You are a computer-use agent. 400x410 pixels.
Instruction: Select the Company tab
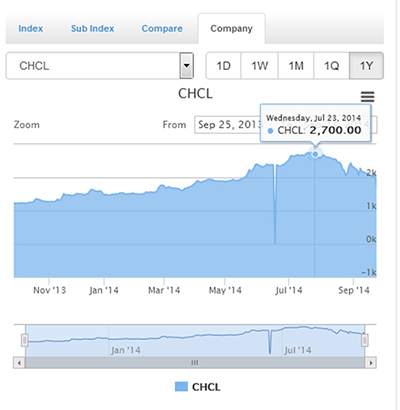click(232, 29)
